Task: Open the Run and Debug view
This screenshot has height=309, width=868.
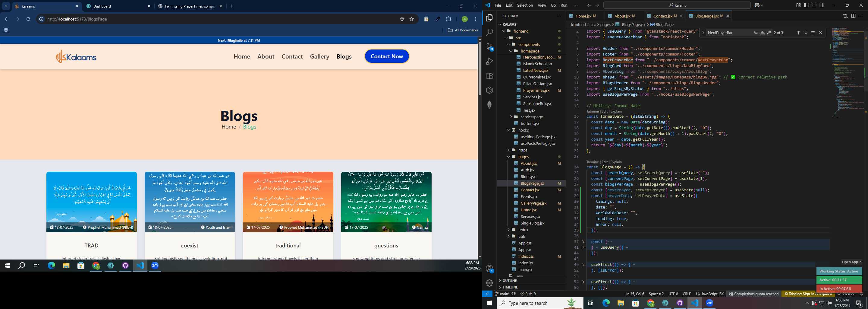Action: [x=489, y=61]
